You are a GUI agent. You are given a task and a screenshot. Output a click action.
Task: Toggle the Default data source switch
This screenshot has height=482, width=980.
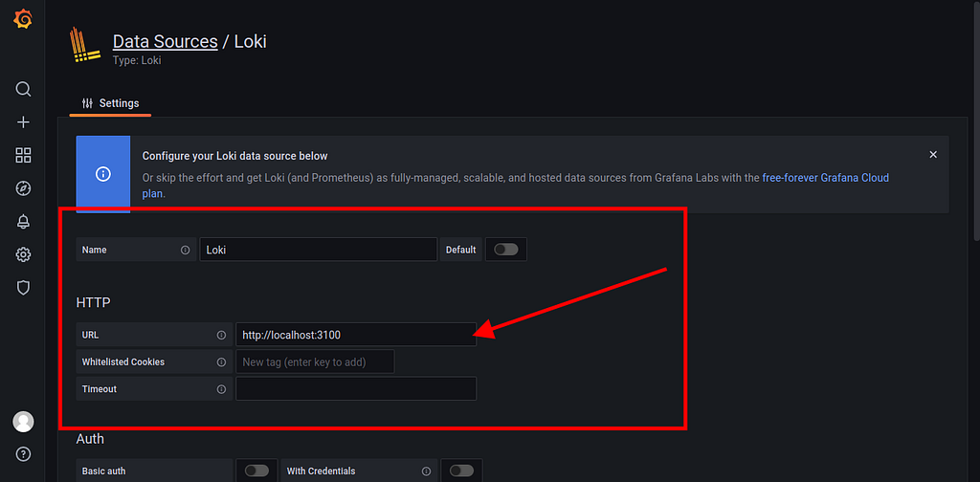pyautogui.click(x=506, y=250)
